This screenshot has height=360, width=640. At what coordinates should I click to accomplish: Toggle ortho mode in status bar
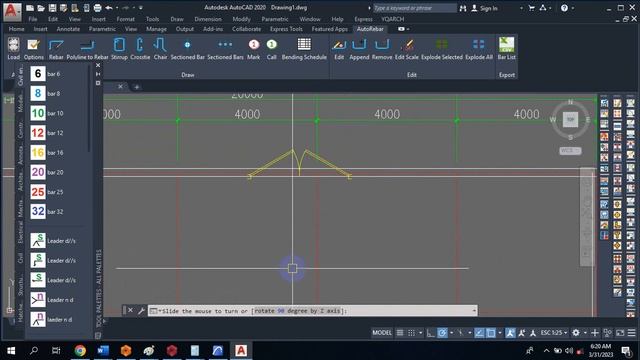coord(431,333)
